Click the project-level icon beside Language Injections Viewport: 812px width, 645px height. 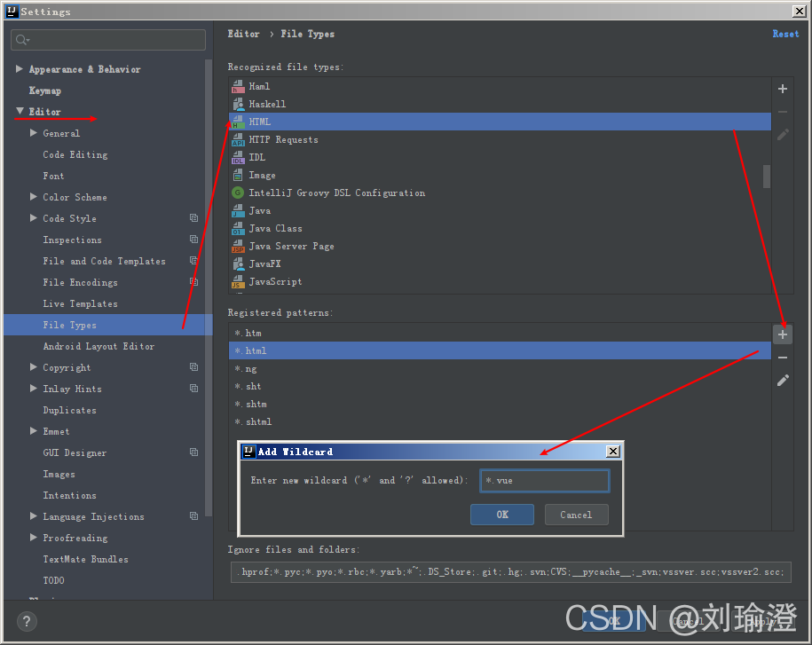tap(193, 516)
